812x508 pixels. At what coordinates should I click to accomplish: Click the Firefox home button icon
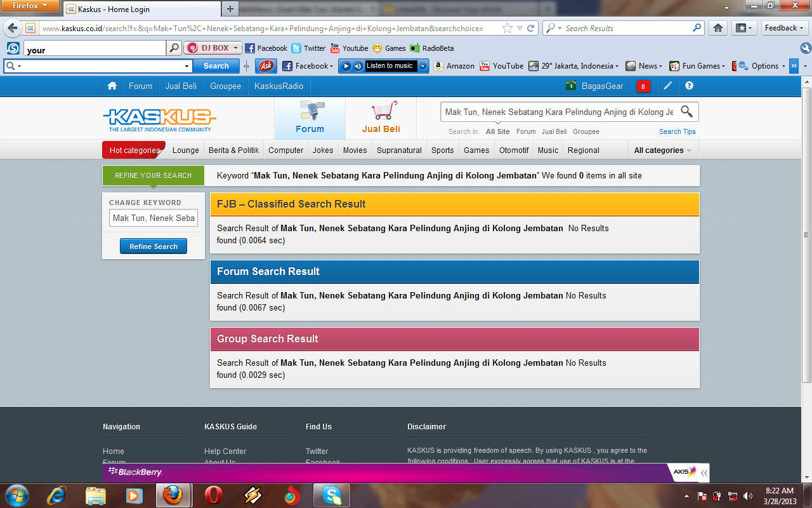click(718, 28)
